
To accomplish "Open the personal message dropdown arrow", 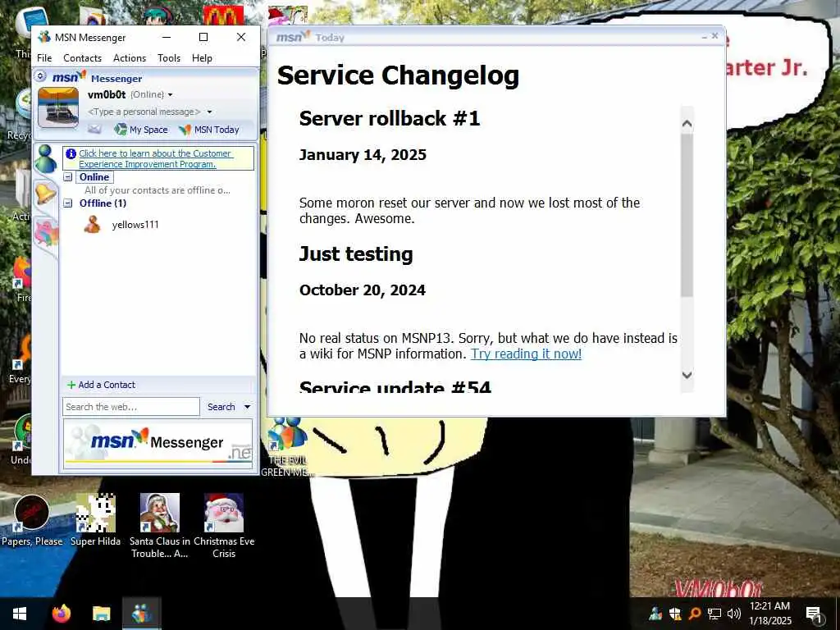I will click(x=209, y=112).
